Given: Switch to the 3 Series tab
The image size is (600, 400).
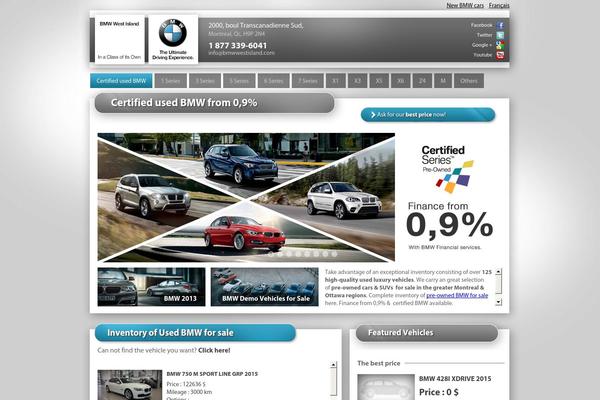Looking at the screenshot, I should click(205, 81).
